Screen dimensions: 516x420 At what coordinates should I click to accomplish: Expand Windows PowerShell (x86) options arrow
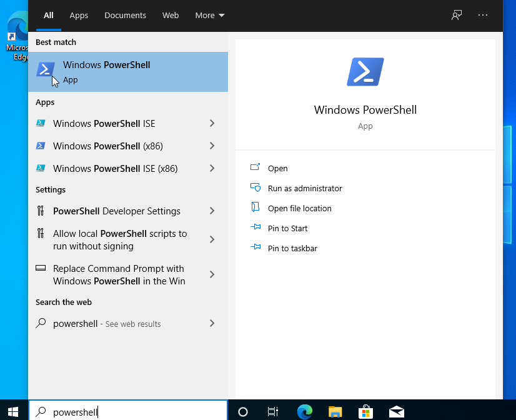(212, 146)
